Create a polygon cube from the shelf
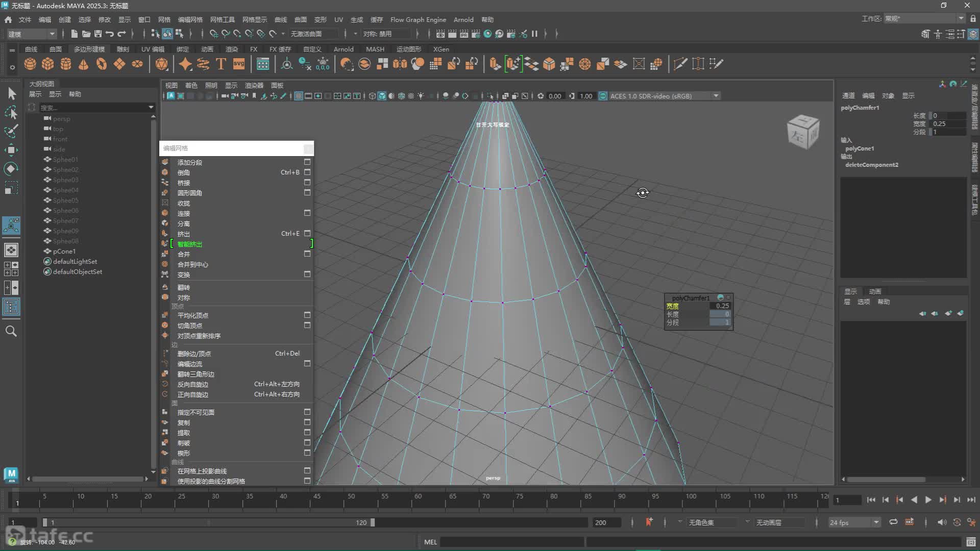The height and width of the screenshot is (551, 980). [x=48, y=64]
